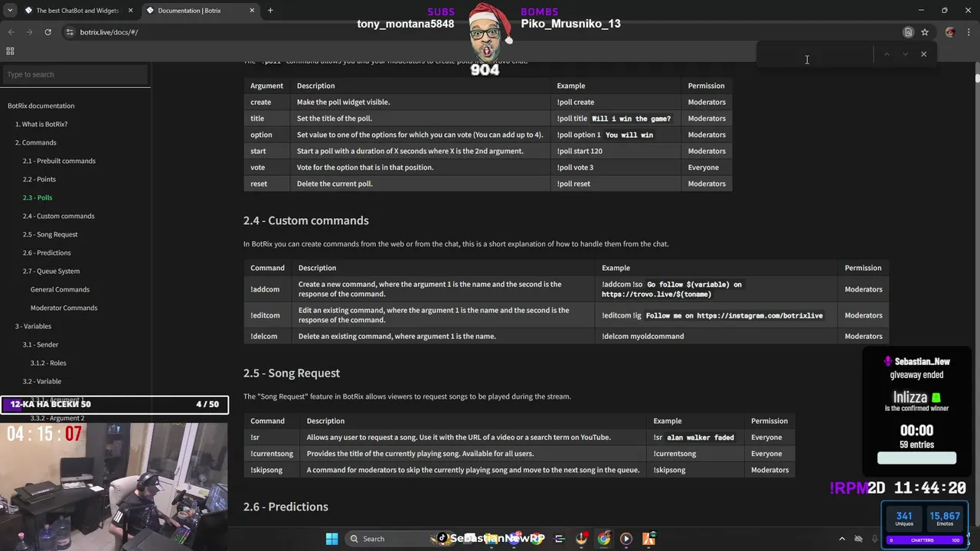Go to '2.6 - Predictions' in the sidebar
Image resolution: width=980 pixels, height=551 pixels.
coord(47,253)
